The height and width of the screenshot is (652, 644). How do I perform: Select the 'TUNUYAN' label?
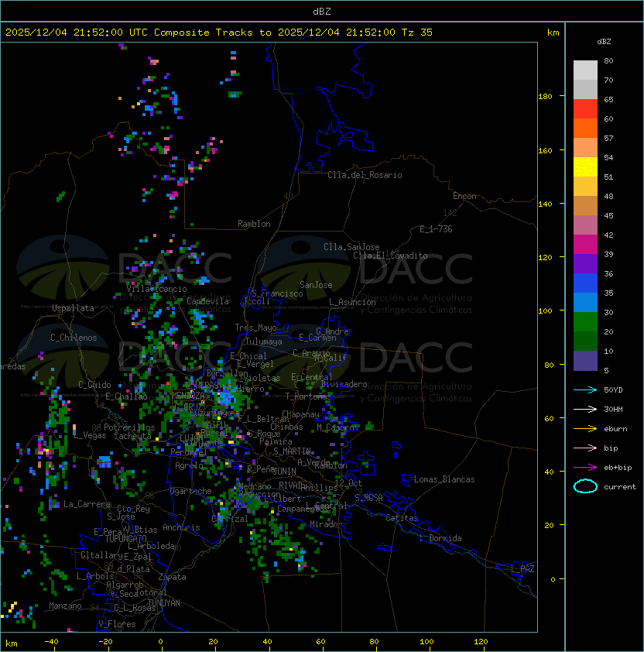[x=163, y=603]
